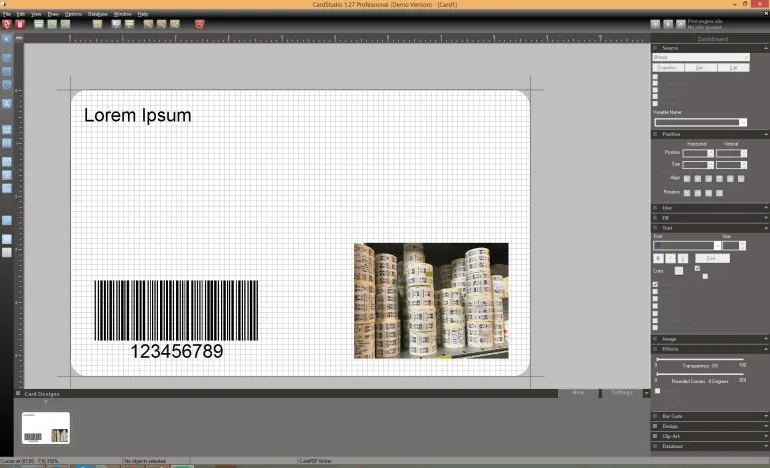
Task: Click the red icon at toolbar's right end
Action: coord(199,24)
